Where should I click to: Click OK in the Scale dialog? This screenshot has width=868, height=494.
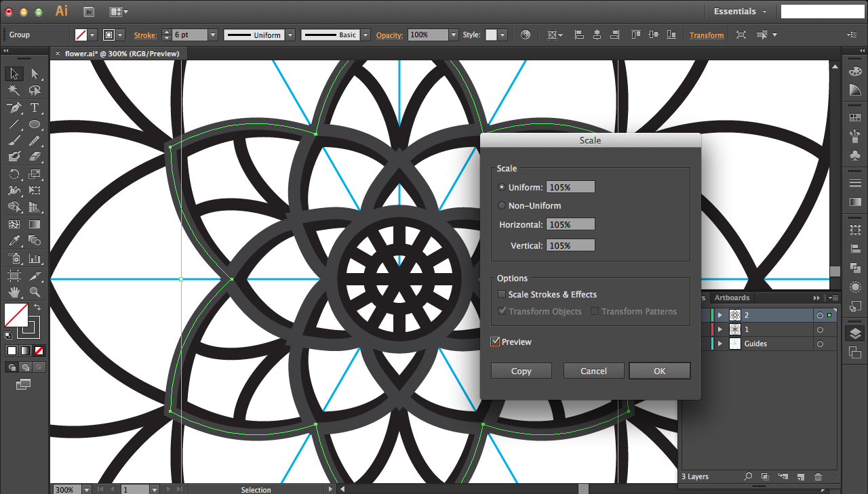click(x=660, y=371)
